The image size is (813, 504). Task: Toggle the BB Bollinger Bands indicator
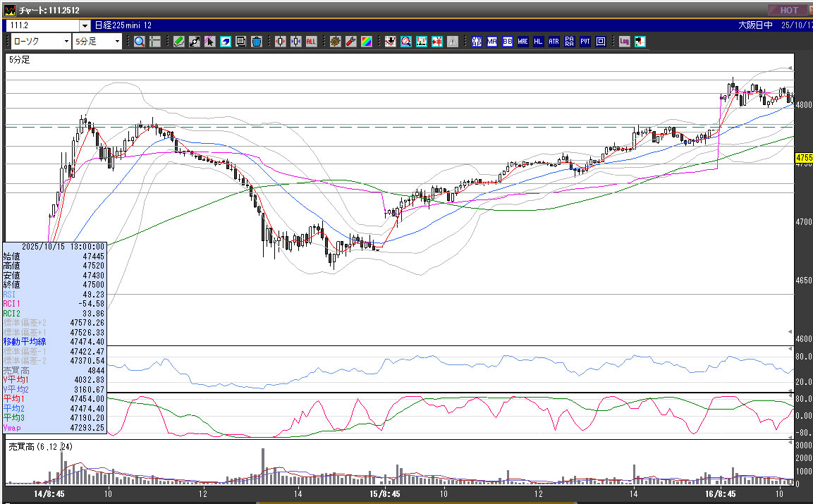[508, 42]
